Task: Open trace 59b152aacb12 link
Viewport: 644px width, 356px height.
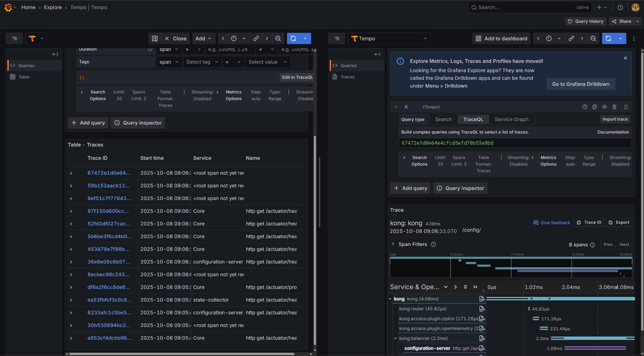Action: [109, 186]
